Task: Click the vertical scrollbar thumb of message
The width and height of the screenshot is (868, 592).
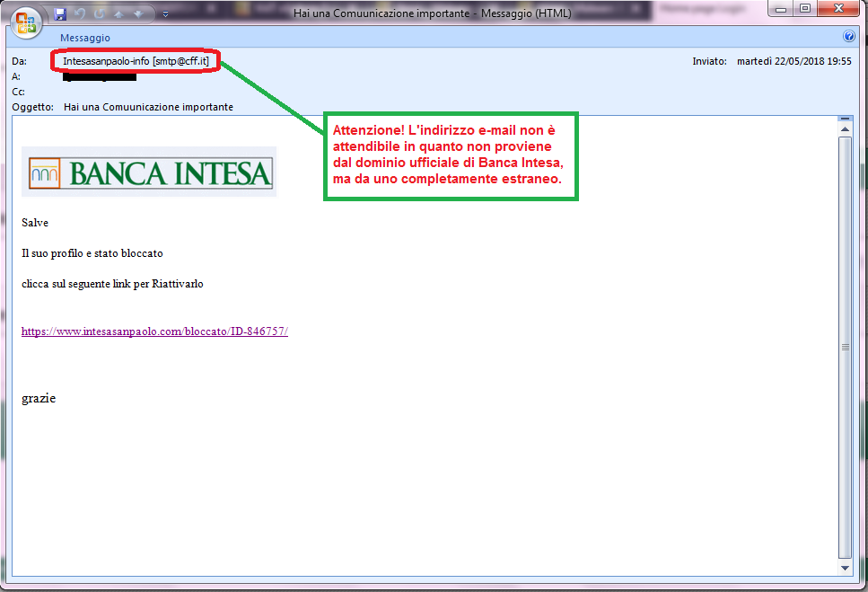Action: point(845,348)
